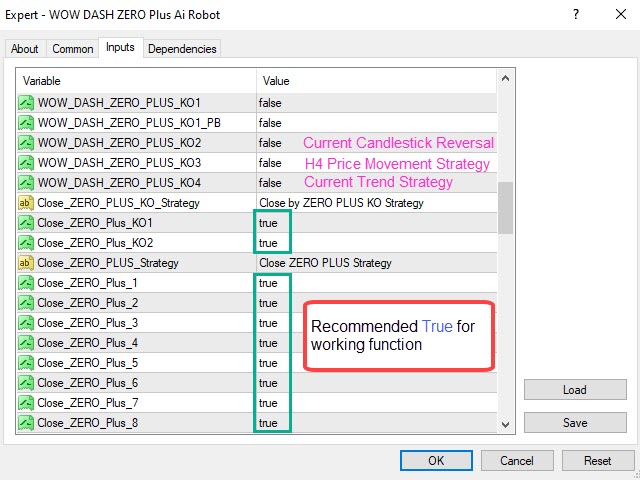Select the false value of WOW_DASH_ZERO_PLUS_KO1_PB
Screen dimensions: 640x480
[x=270, y=123]
